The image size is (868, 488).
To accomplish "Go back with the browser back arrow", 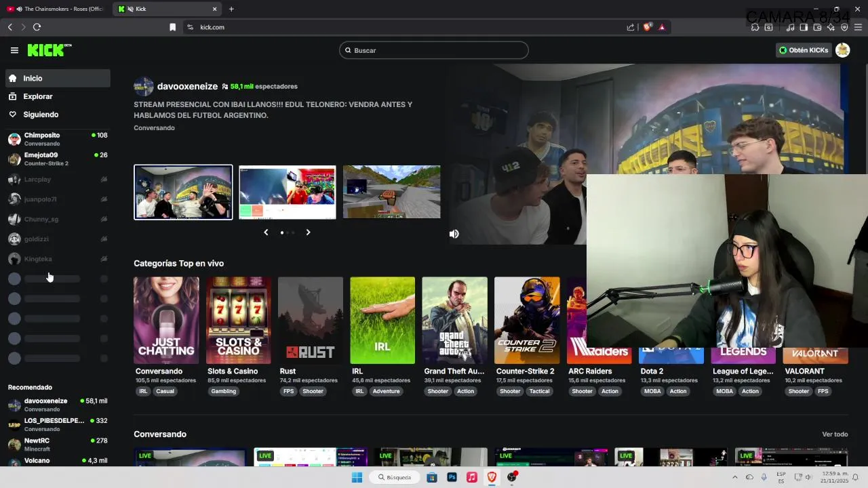I will pyautogui.click(x=9, y=27).
